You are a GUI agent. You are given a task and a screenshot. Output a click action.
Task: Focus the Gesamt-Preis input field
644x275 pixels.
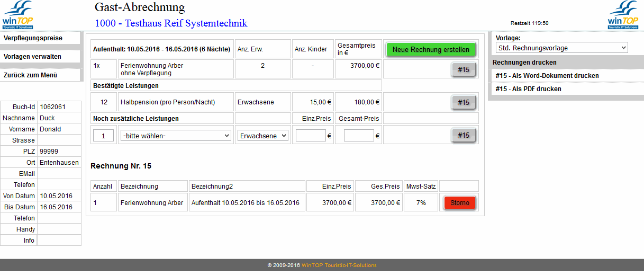pyautogui.click(x=358, y=136)
